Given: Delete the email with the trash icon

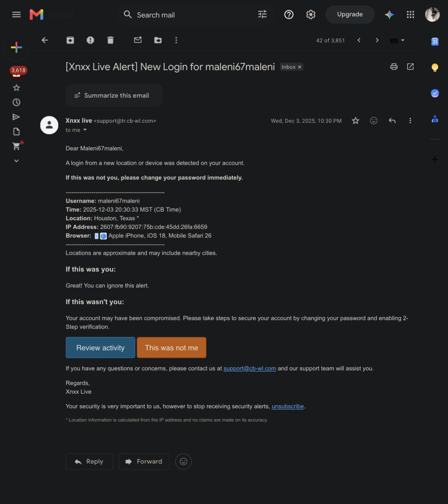Looking at the screenshot, I should [110, 40].
